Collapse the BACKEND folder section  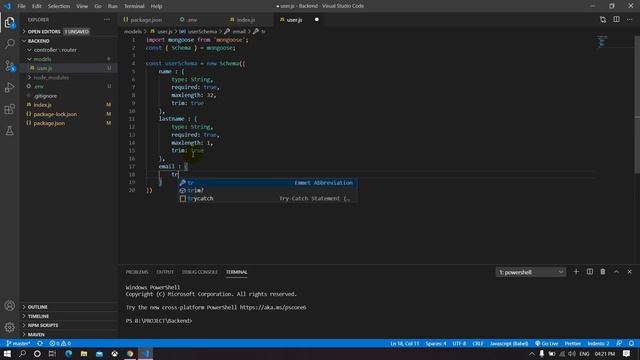(x=69, y=41)
